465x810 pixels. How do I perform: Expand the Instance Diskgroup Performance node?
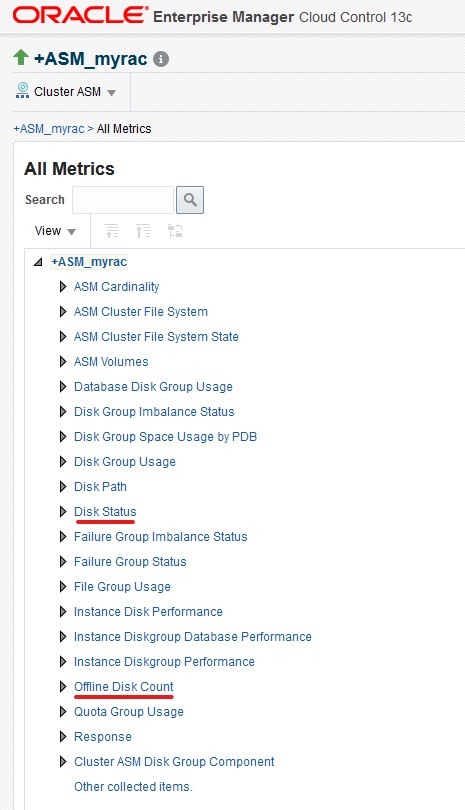coord(63,661)
